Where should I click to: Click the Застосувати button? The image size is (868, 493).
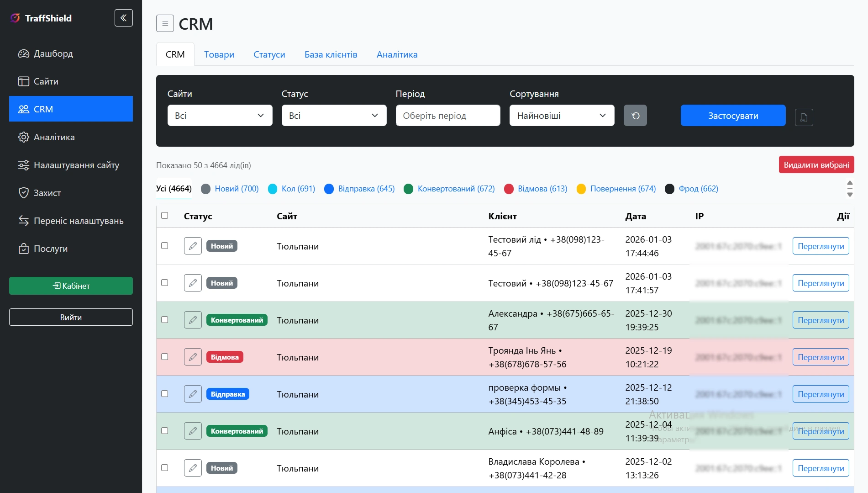pyautogui.click(x=733, y=116)
